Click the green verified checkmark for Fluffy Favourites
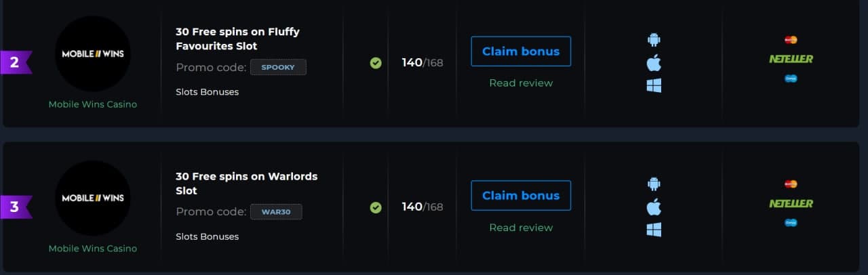The width and height of the screenshot is (868, 275). point(376,63)
